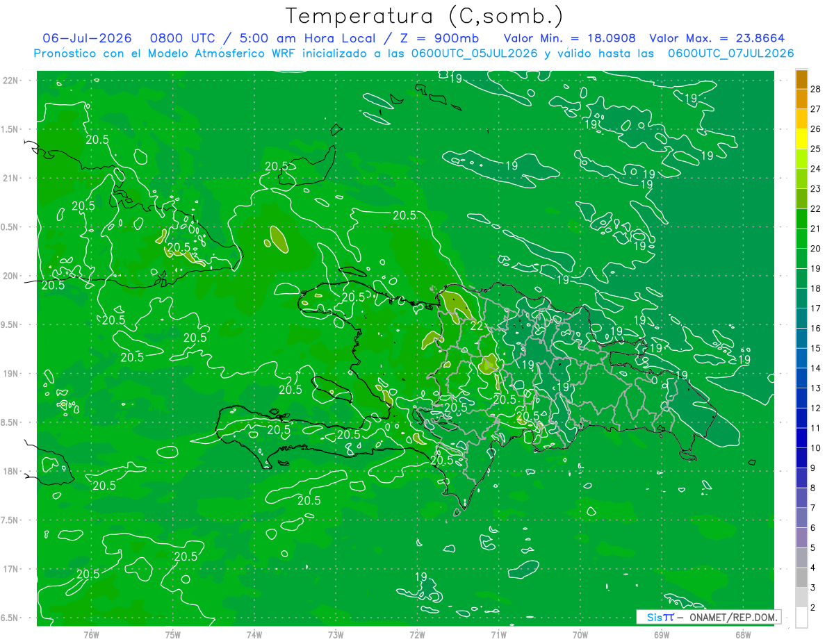
Task: Click the "19N" latitude axis label
Action: 10,374
